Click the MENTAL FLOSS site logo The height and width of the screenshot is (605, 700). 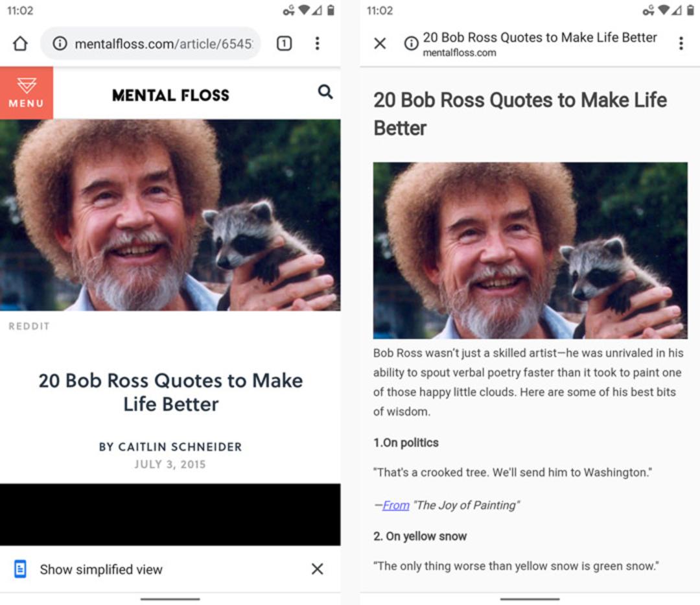pos(170,95)
